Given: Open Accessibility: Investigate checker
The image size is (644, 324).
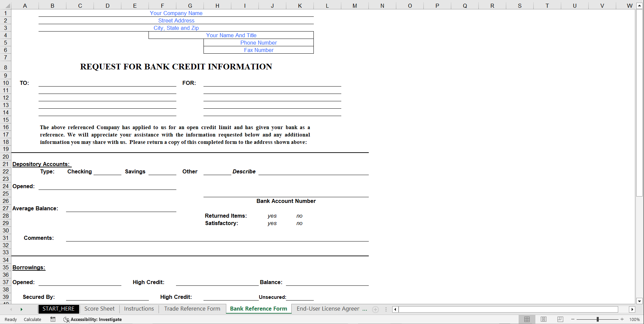Looking at the screenshot, I should click(93, 319).
